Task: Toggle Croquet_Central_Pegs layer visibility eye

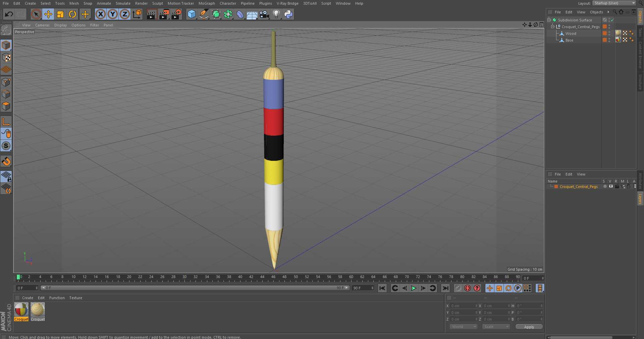Action: (x=611, y=186)
